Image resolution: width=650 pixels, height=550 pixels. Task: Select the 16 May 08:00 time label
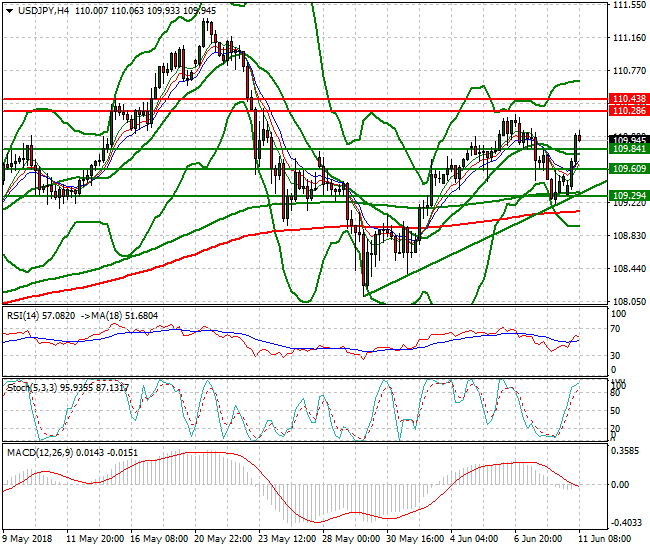pyautogui.click(x=159, y=539)
